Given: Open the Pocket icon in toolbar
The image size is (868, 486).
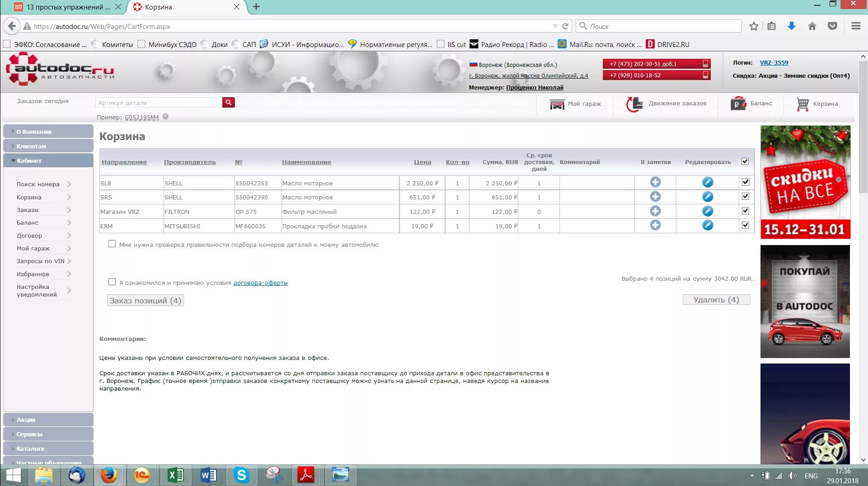Looking at the screenshot, I should pyautogui.click(x=832, y=26).
